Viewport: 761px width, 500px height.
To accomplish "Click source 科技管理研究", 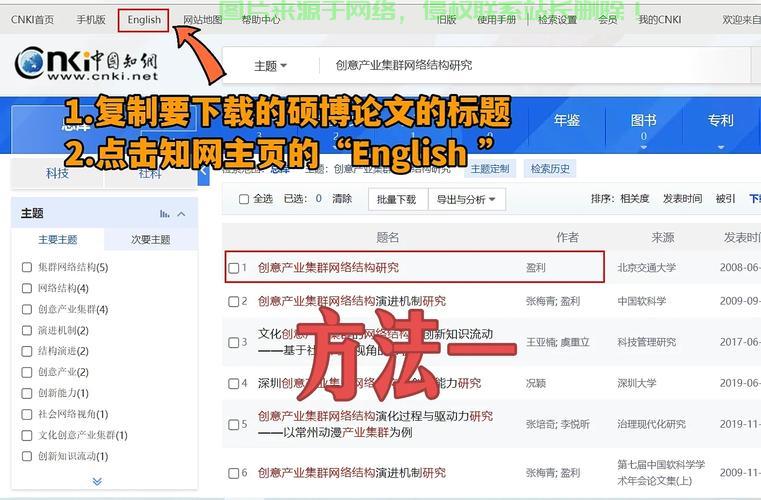I will pos(646,342).
